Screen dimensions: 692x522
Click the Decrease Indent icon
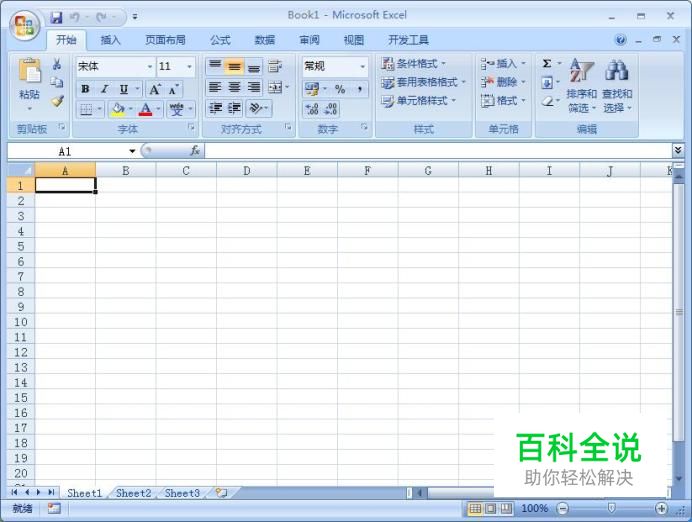[215, 108]
